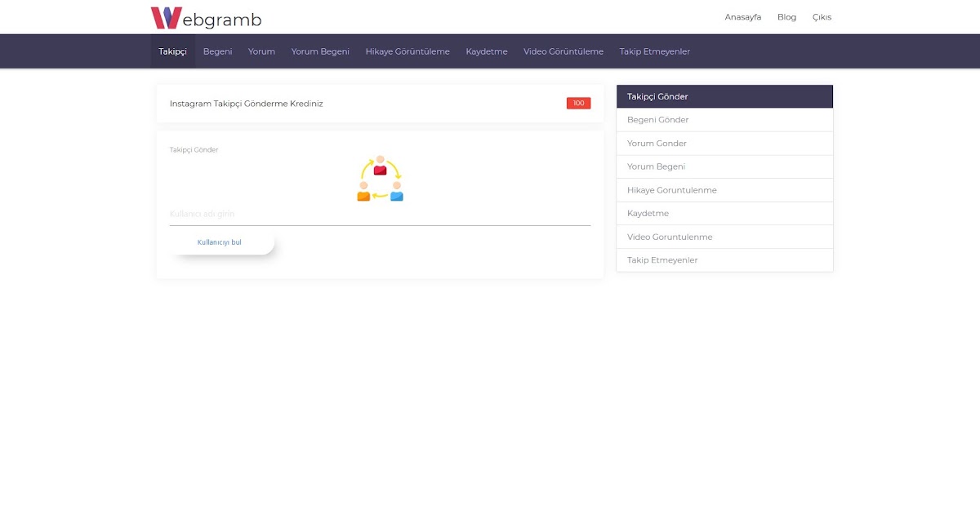This screenshot has width=980, height=514.
Task: Focus the Kullanıcı adı girin input field
Action: click(380, 214)
